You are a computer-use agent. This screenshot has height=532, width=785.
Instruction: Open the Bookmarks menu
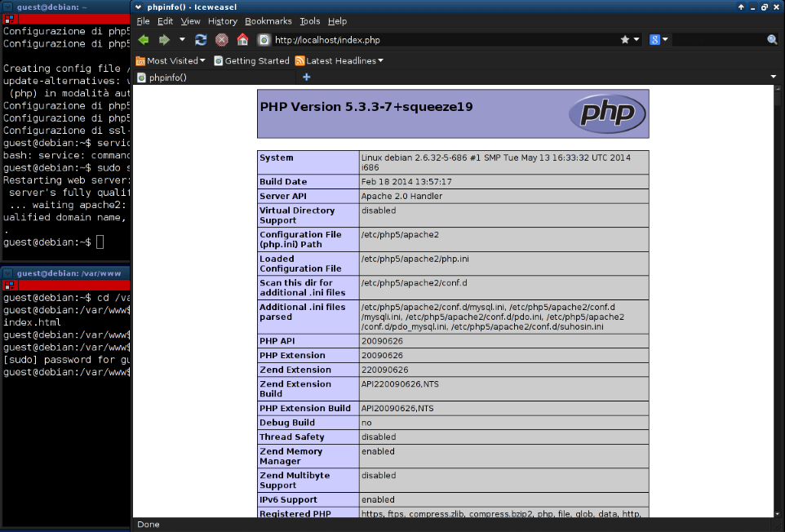(x=268, y=21)
